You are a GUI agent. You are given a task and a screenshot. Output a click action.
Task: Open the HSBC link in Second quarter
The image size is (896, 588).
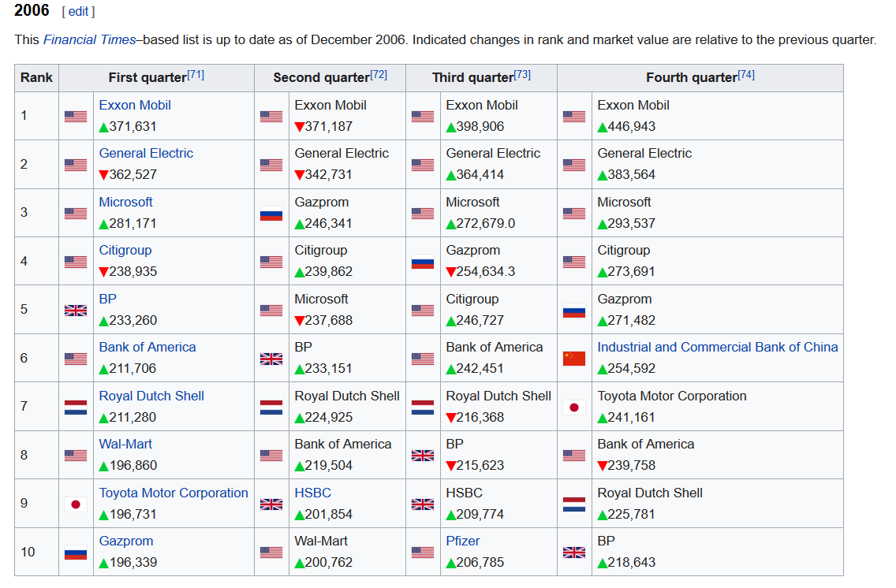pos(312,493)
